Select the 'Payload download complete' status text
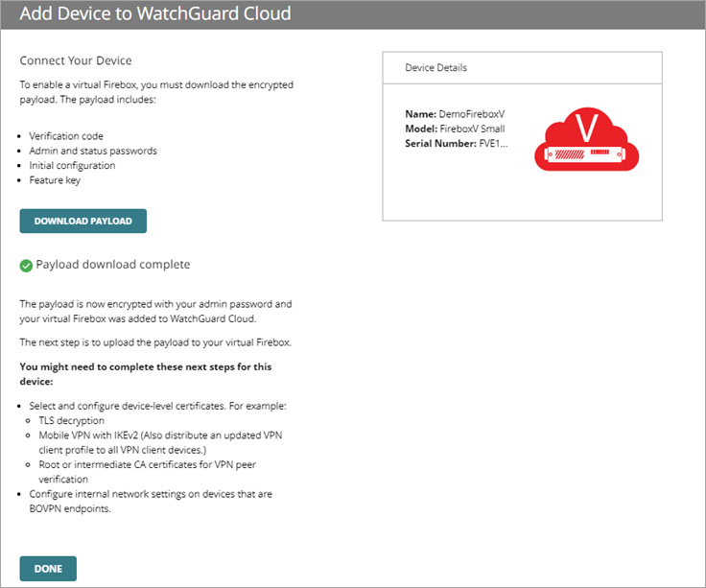Image resolution: width=706 pixels, height=588 pixels. 113,265
